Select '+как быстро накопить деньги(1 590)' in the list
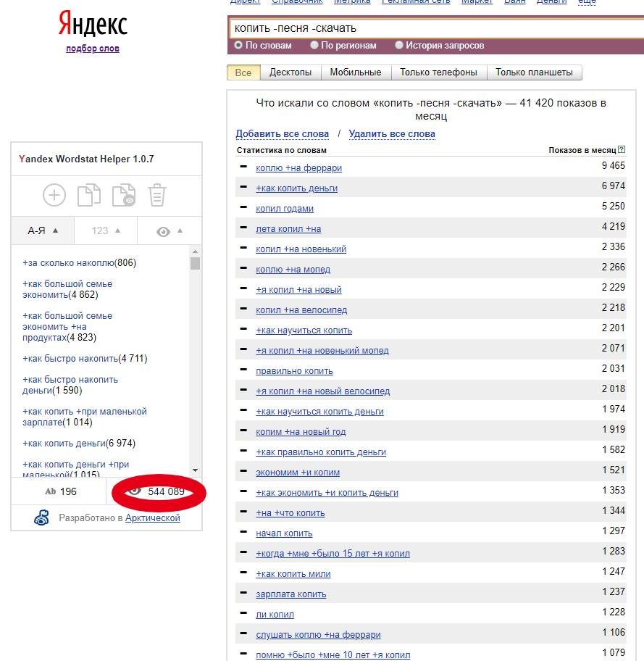 click(70, 385)
